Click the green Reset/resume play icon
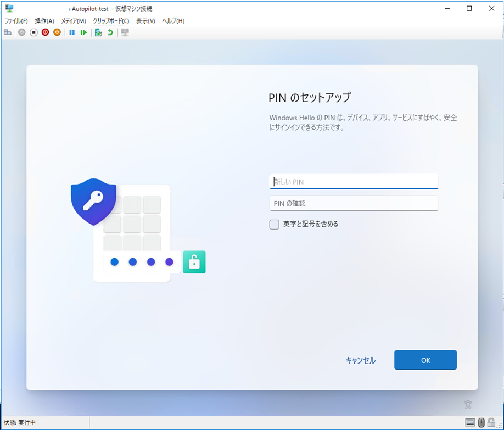The height and width of the screenshot is (430, 504). [83, 32]
